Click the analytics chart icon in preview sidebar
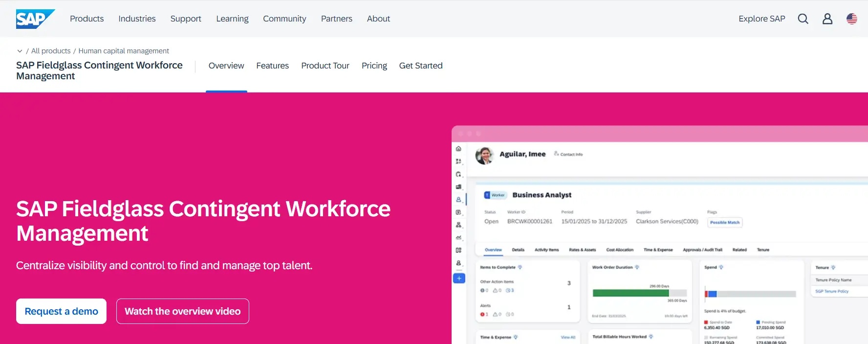Viewport: 868px width, 344px height. pyautogui.click(x=458, y=238)
